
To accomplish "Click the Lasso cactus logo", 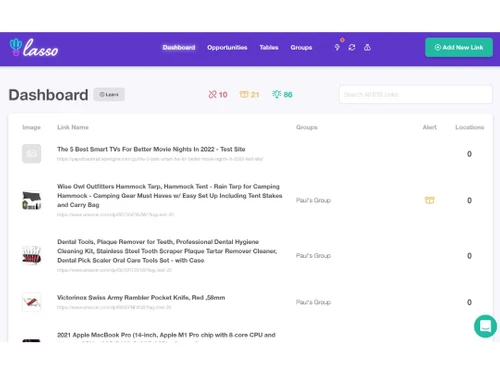I will point(34,48).
